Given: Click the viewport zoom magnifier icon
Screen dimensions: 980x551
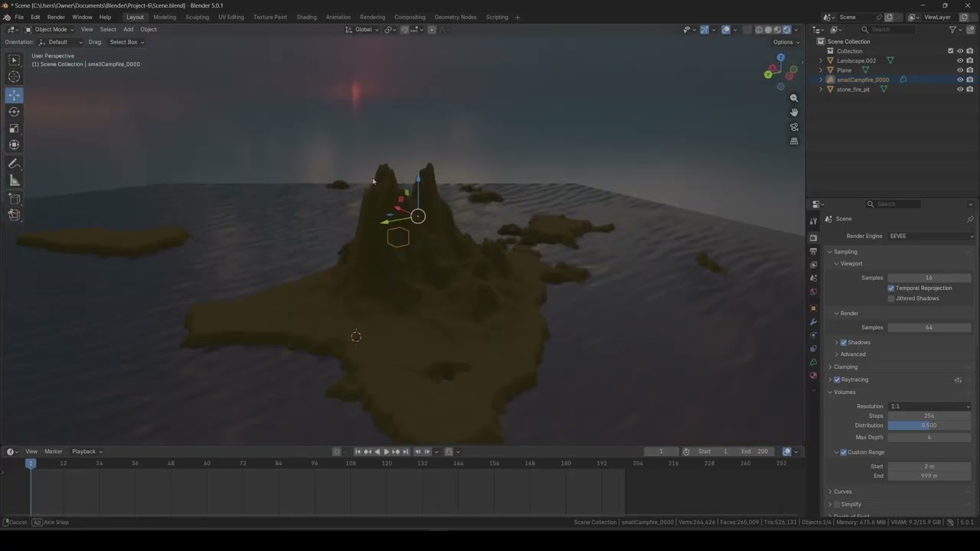Looking at the screenshot, I should pos(794,98).
